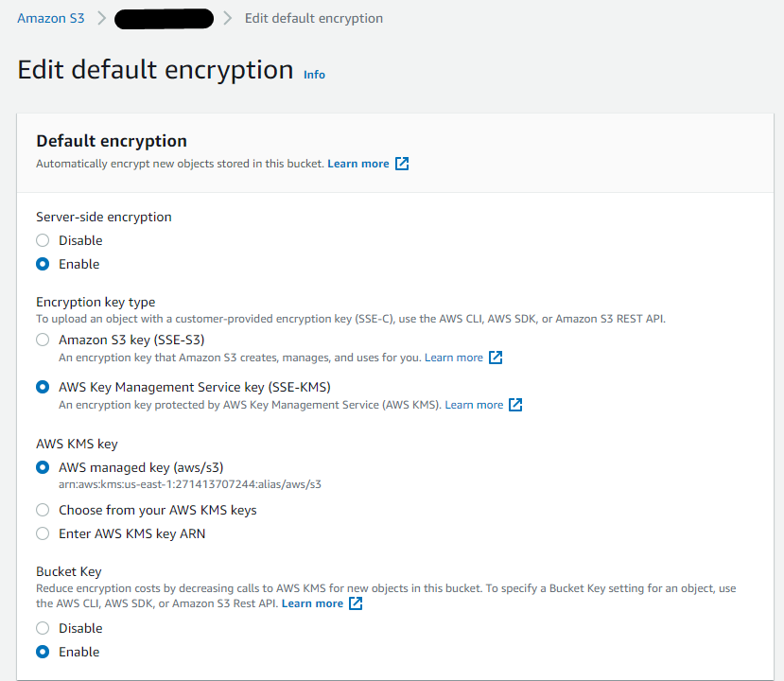This screenshot has width=784, height=681.
Task: Click external link icon next to SSE-S3 Learn more
Action: [x=496, y=358]
